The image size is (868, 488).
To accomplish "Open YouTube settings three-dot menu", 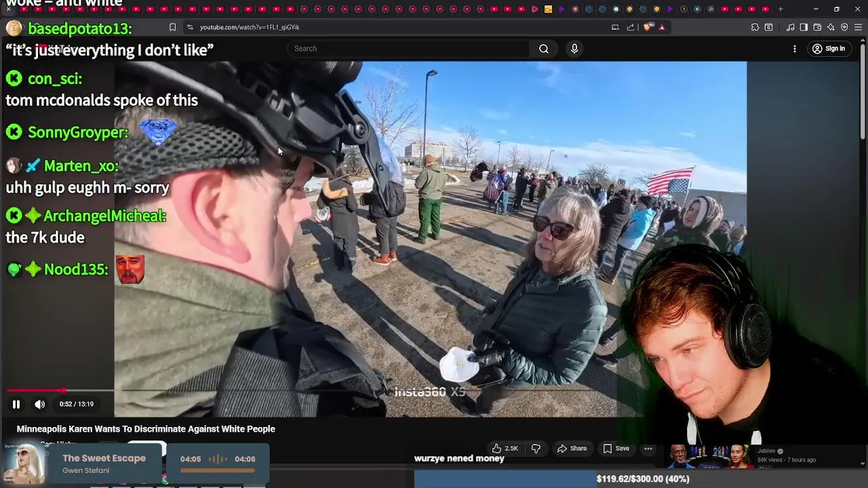I will coord(795,49).
